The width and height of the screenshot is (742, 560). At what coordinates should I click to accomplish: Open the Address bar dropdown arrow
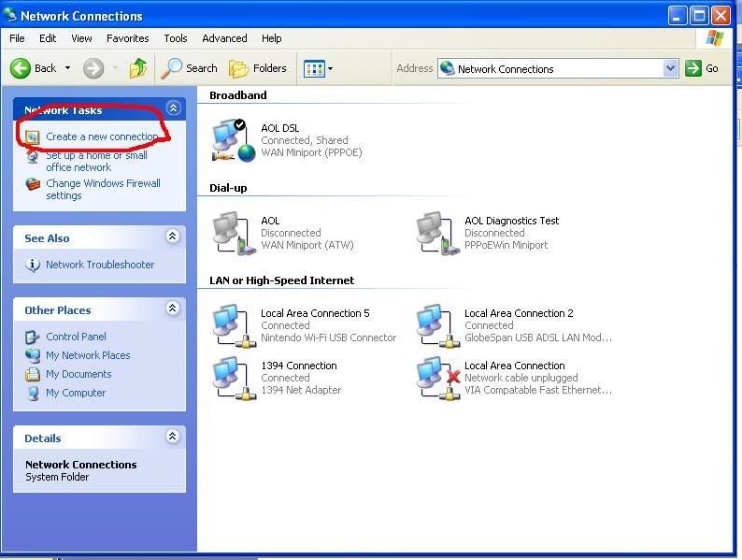pos(670,68)
